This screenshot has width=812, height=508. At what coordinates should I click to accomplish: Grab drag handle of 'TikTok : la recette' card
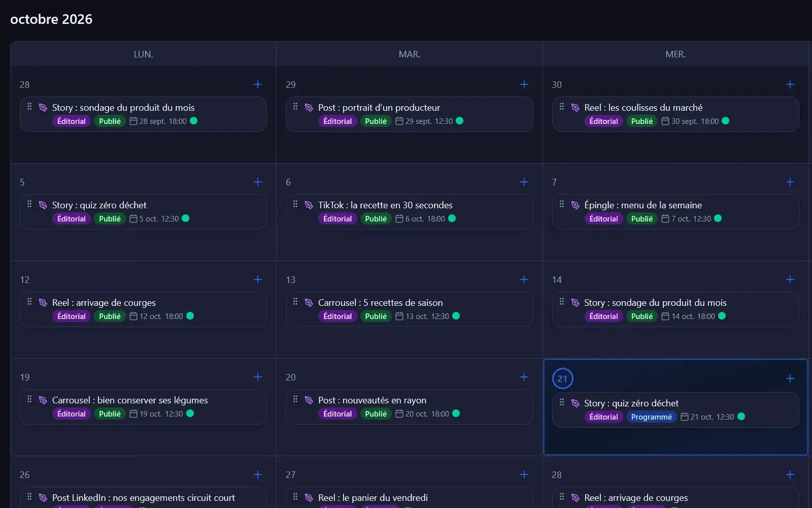coord(295,204)
